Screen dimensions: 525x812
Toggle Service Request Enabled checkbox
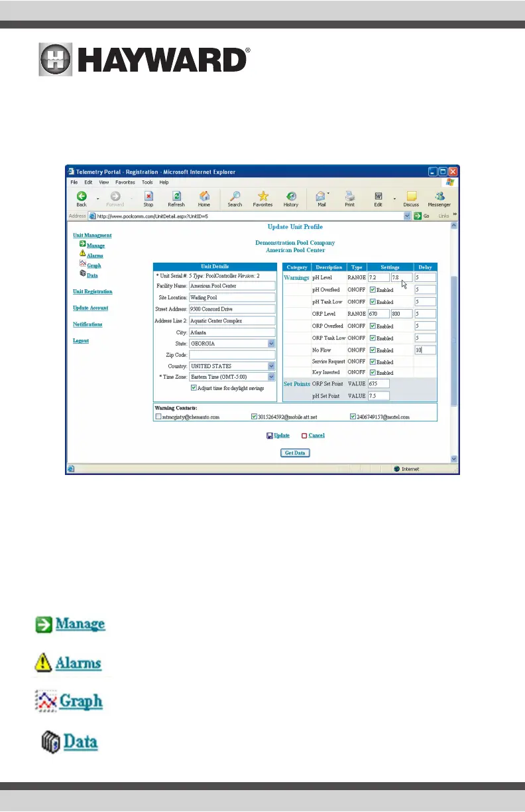pos(373,362)
